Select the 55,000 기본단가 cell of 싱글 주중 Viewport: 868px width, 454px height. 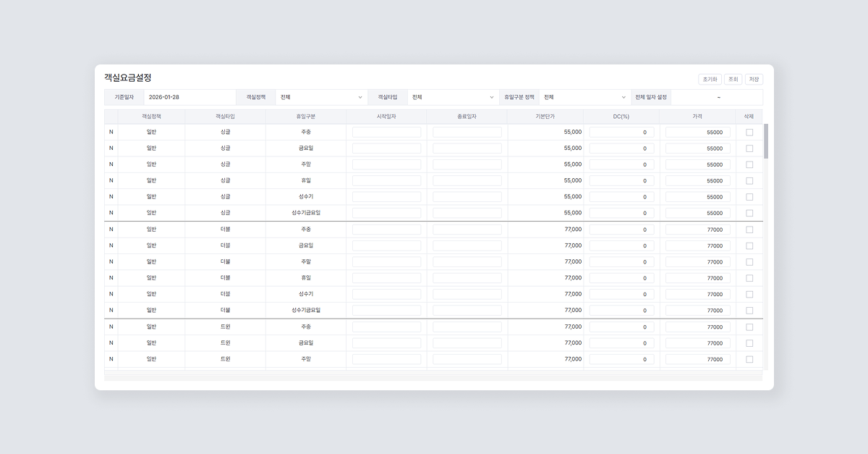[x=545, y=132]
